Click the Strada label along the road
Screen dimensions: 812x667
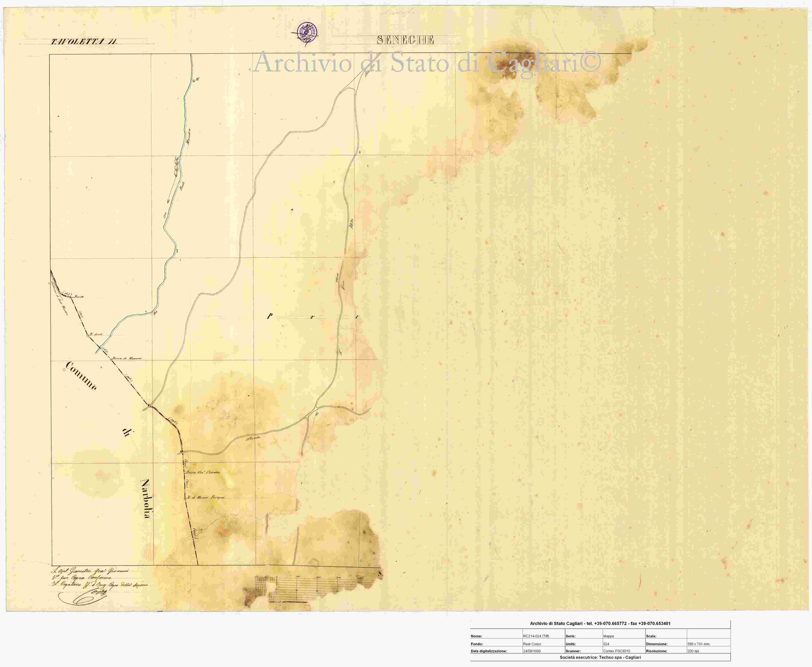(253, 438)
